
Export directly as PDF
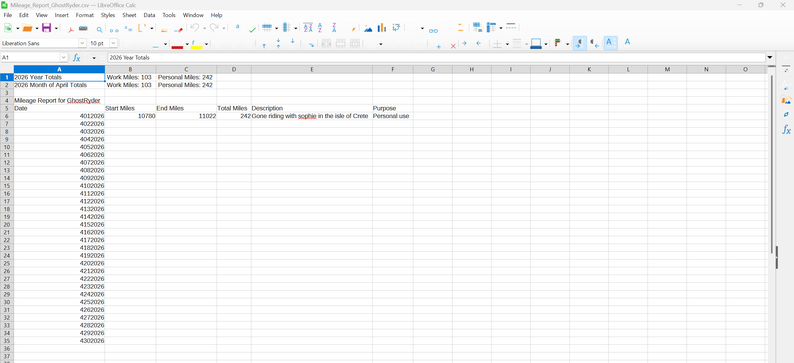tap(71, 29)
